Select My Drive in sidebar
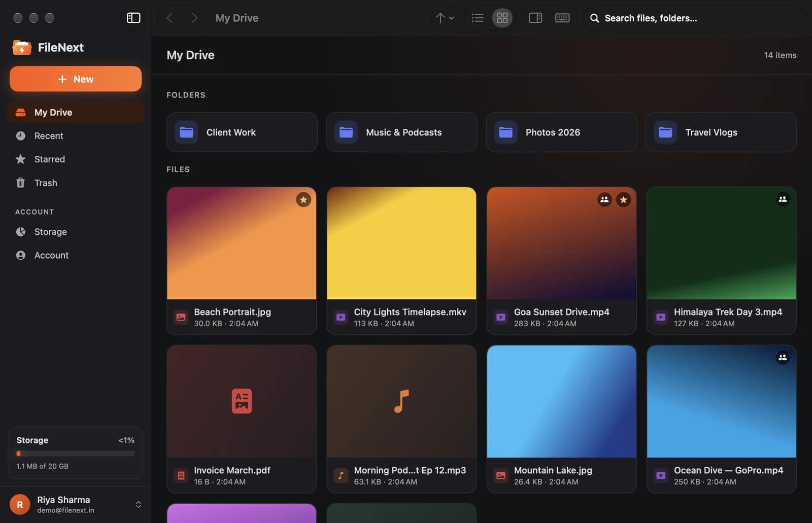 point(76,112)
